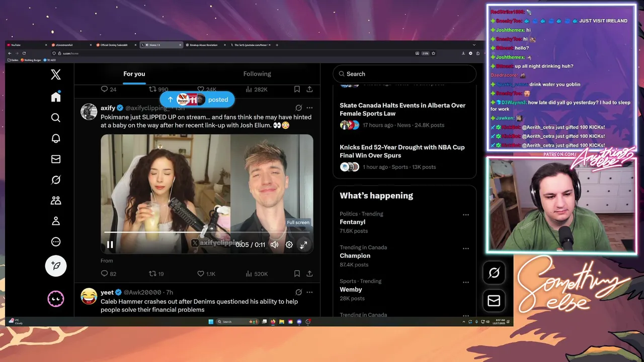Repost the top post showing 990
The image size is (644, 362).
(x=158, y=89)
